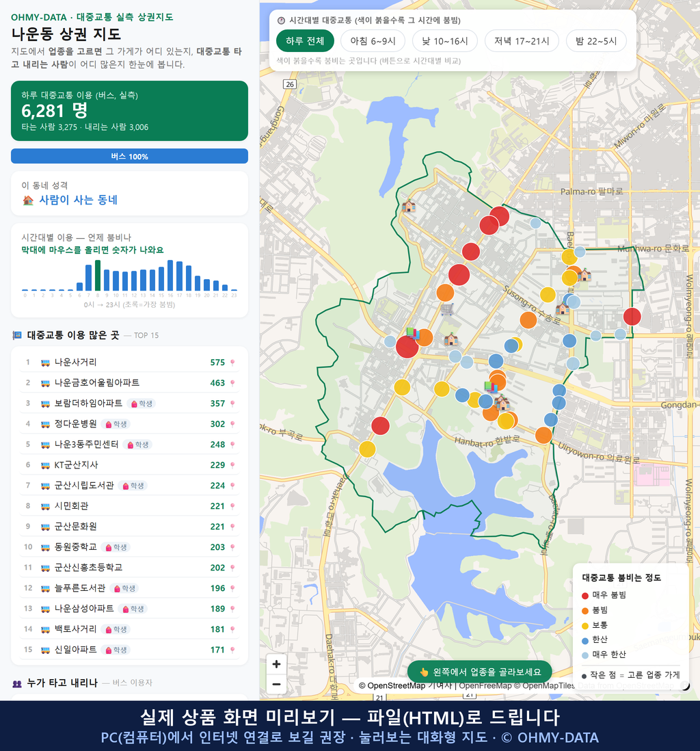Click the 버스 100% blue bar
This screenshot has width=700, height=751.
[x=129, y=156]
